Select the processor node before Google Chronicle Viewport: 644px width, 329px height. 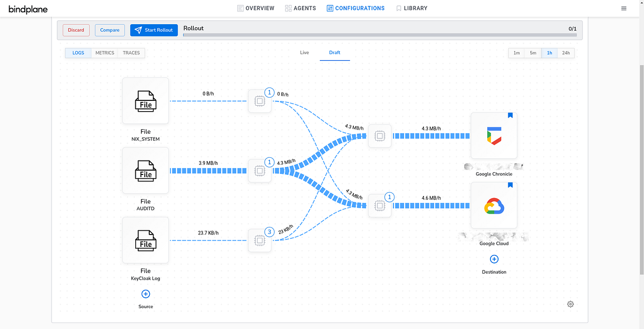[379, 136]
